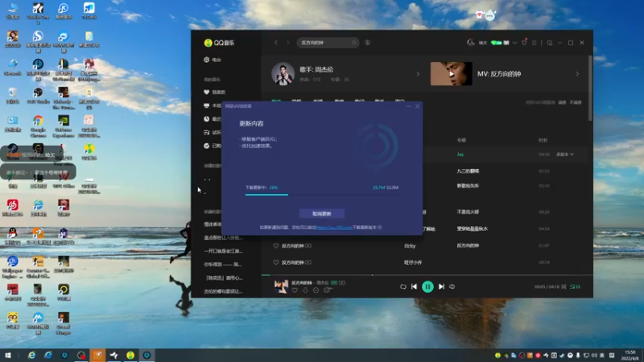Open the uu.163.com link in the update dialog
The width and height of the screenshot is (644, 362).
click(334, 228)
